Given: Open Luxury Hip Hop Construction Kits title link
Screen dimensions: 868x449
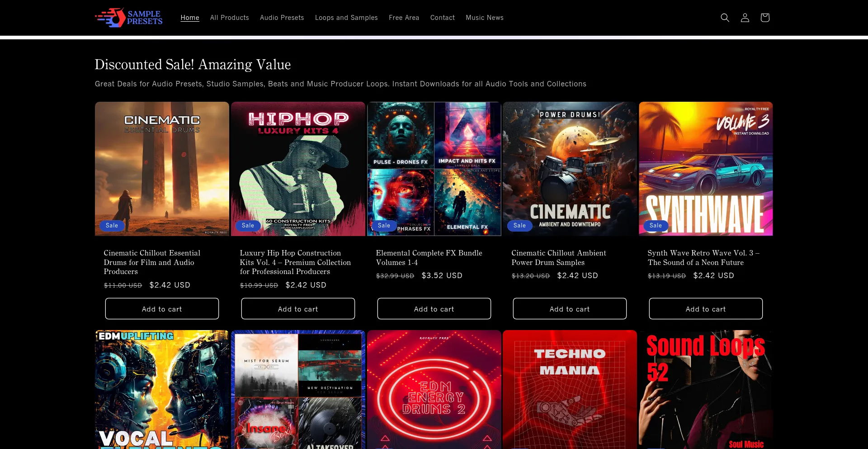Looking at the screenshot, I should [295, 262].
